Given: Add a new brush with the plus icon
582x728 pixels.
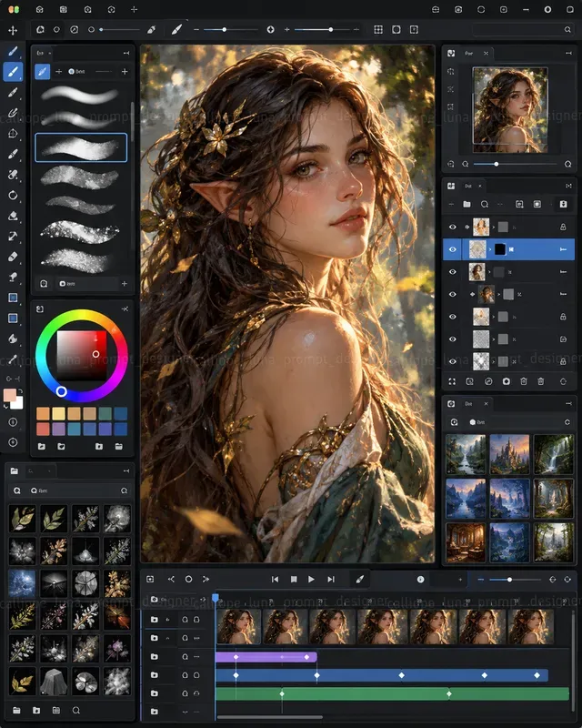Looking at the screenshot, I should (125, 72).
